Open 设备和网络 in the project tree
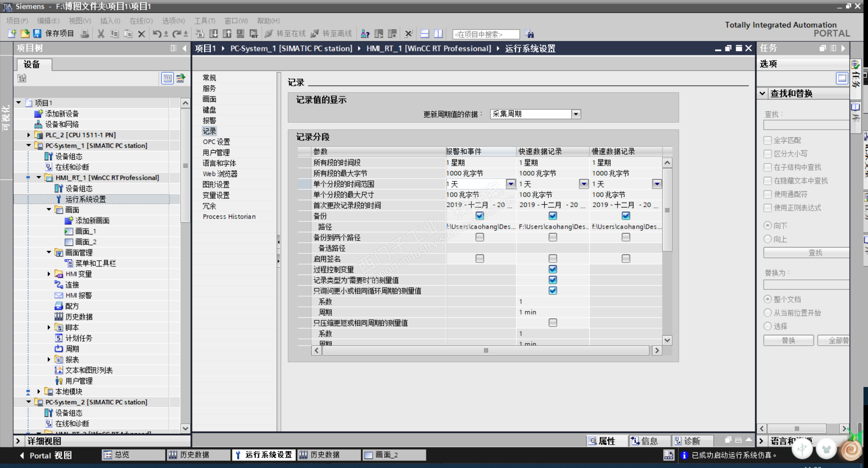 point(62,125)
